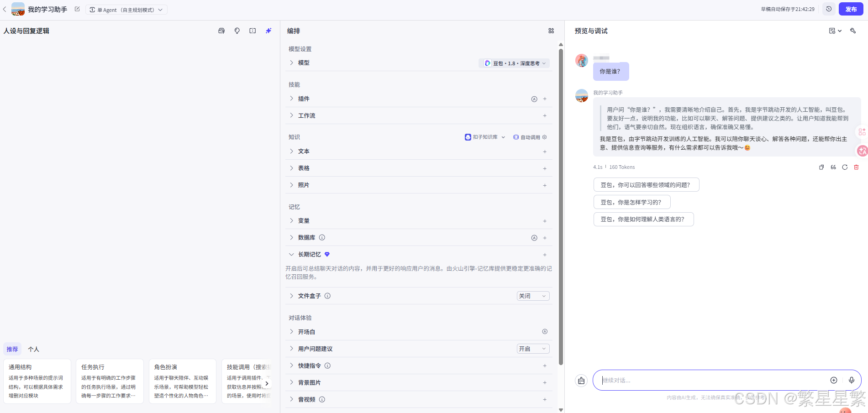Click the 编排 panel scrollbar down arrow
This screenshot has height=413, width=868.
561,410
